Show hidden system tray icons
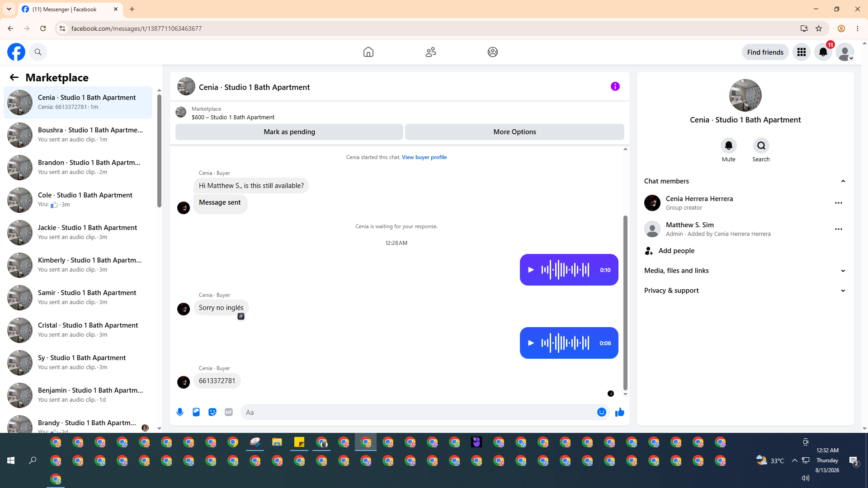Screen dimensions: 868x488 coord(794,460)
